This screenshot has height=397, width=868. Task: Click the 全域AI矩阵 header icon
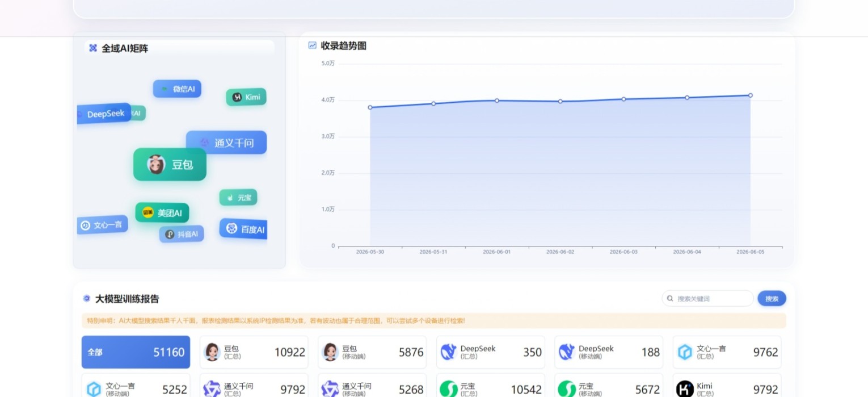(93, 48)
